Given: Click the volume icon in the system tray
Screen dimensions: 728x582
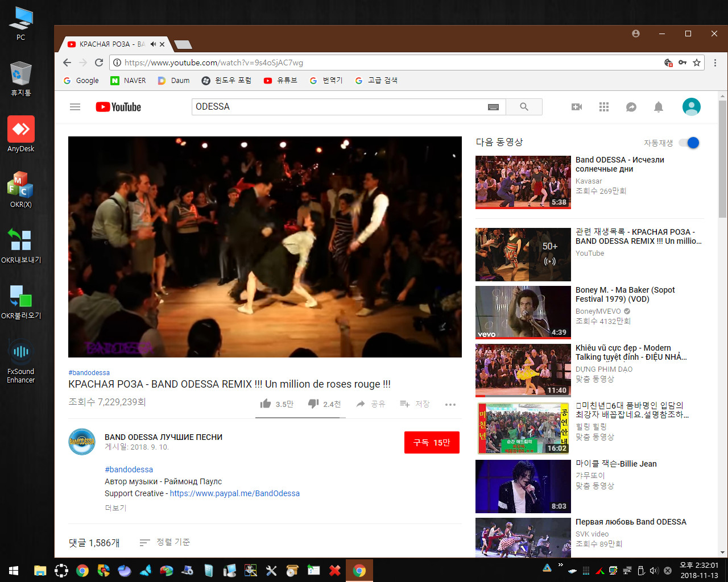Looking at the screenshot, I should click(654, 571).
